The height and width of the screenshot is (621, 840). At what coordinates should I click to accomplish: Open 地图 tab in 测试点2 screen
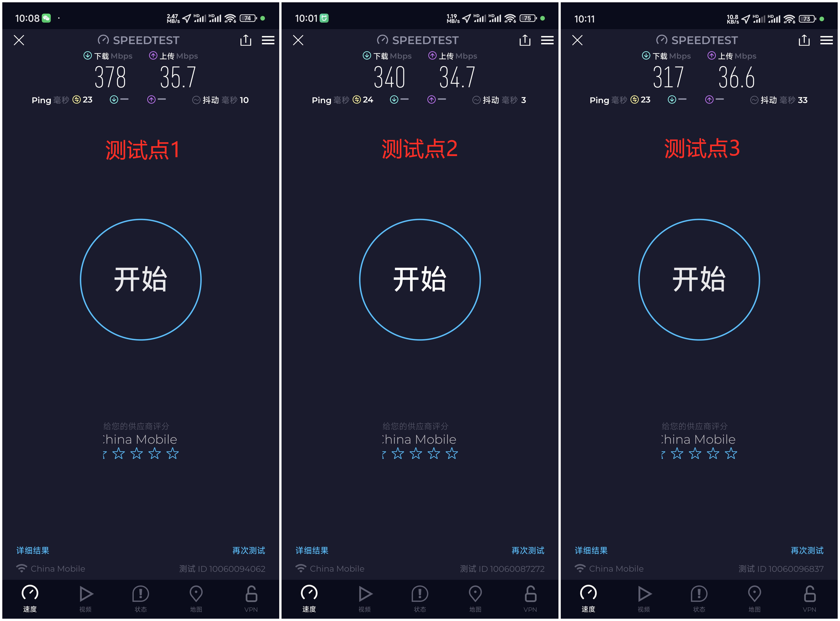point(475,599)
